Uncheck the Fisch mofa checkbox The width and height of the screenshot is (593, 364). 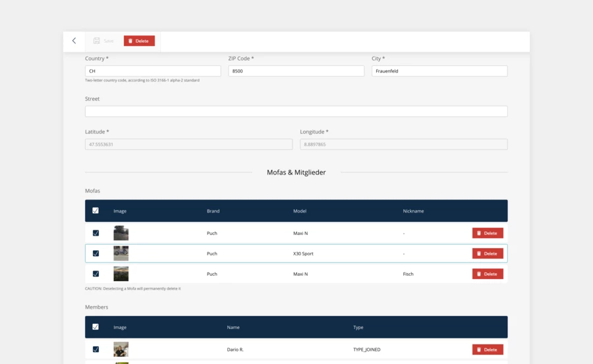pyautogui.click(x=96, y=274)
